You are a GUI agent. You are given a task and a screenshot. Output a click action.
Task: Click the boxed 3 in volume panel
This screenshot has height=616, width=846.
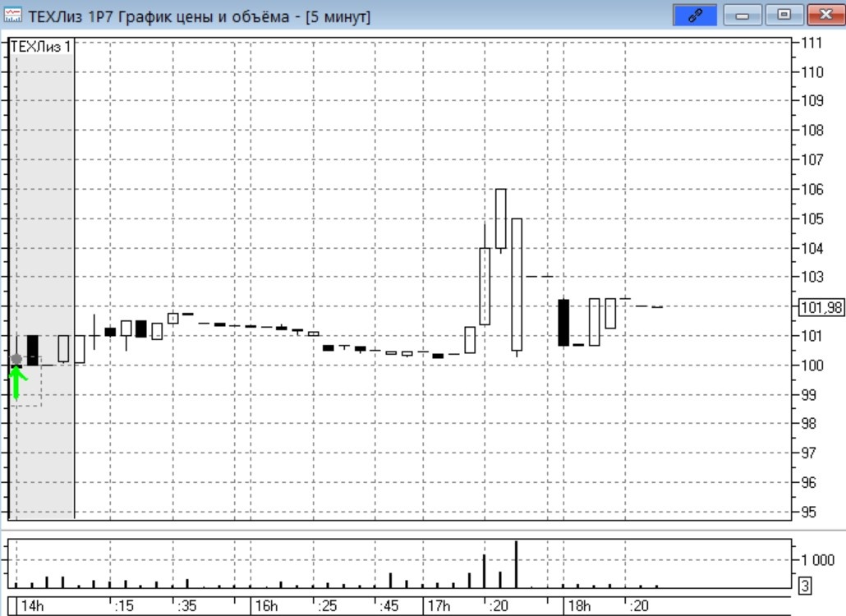coord(804,586)
